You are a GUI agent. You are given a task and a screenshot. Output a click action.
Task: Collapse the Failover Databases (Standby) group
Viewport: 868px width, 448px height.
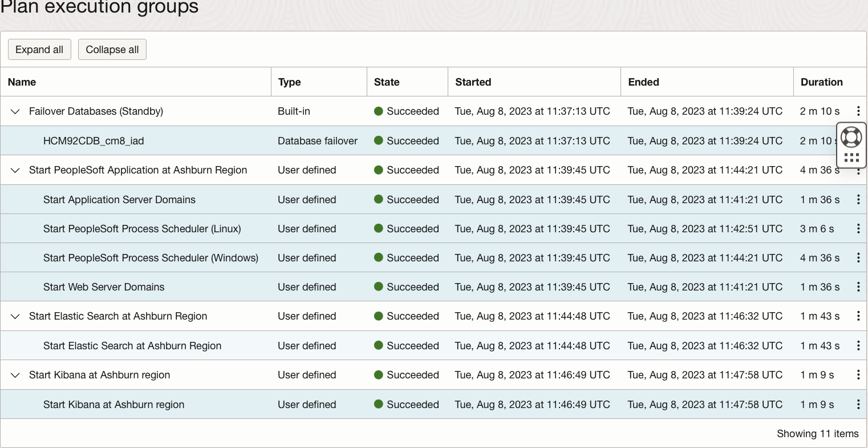click(15, 111)
